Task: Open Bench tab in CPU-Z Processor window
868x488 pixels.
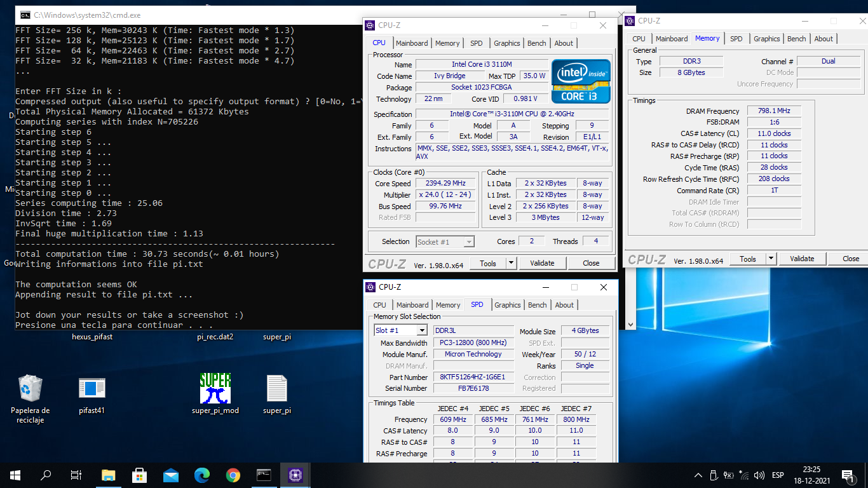Action: [537, 43]
